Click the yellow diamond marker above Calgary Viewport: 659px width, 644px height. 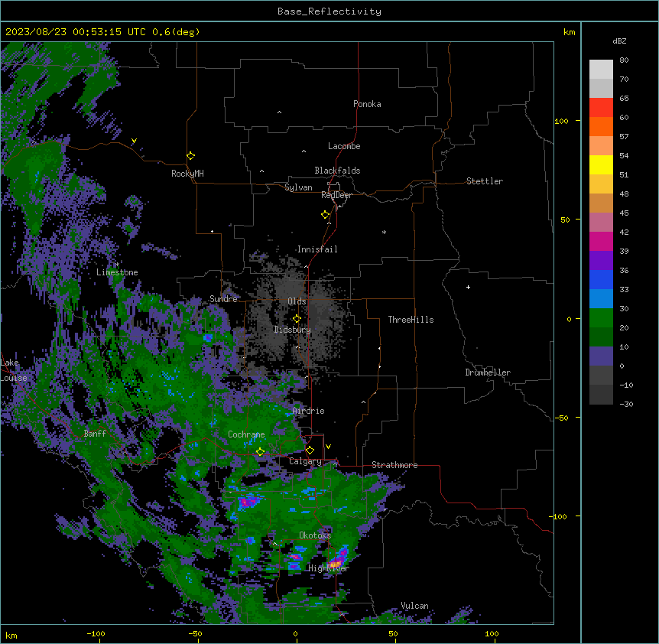[x=310, y=450]
